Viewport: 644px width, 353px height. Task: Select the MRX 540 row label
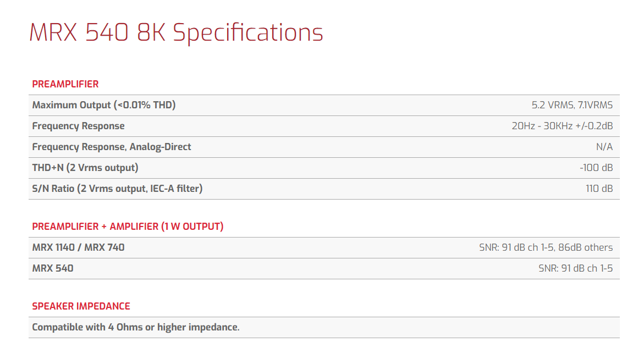pos(53,268)
